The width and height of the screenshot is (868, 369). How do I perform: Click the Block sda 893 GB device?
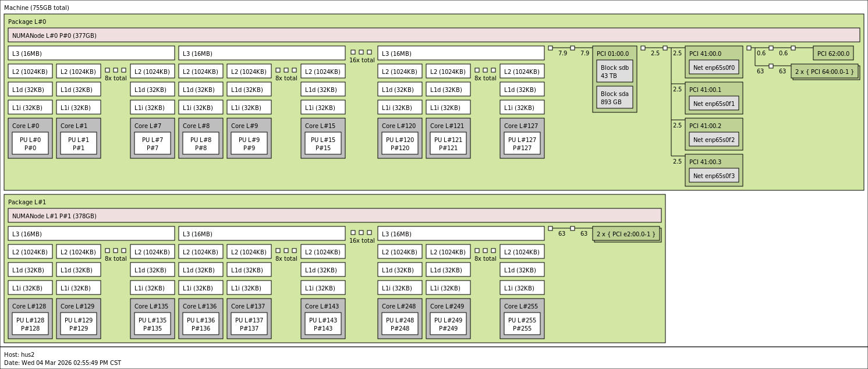(x=614, y=97)
